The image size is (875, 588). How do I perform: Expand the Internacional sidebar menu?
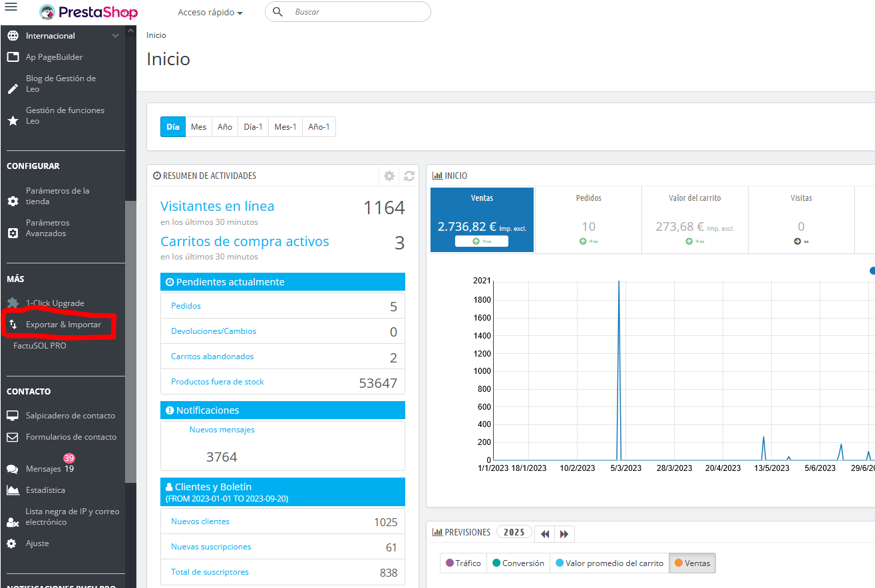[51, 36]
